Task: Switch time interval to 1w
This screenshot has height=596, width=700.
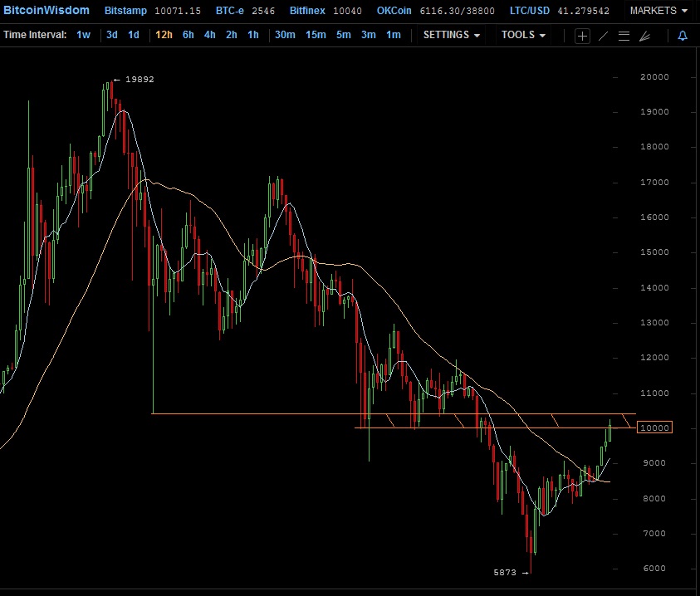Action: click(x=84, y=35)
